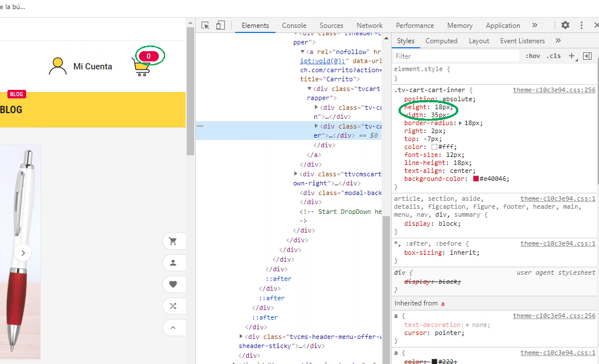The width and height of the screenshot is (599, 364).
Task: Click the back-to-top arrow icon
Action: pos(173,328)
